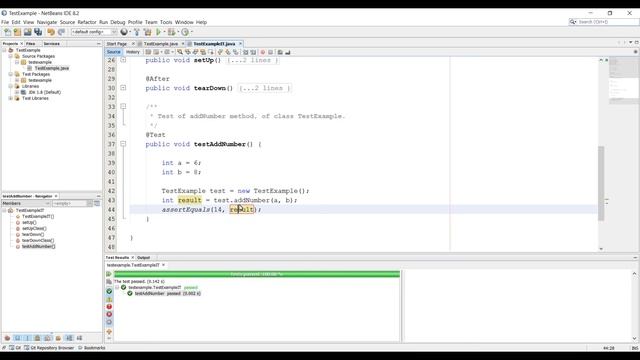Image resolution: width=640 pixels, height=360 pixels.
Task: Select testAddNumber() in Navigator members list
Action: (38, 247)
